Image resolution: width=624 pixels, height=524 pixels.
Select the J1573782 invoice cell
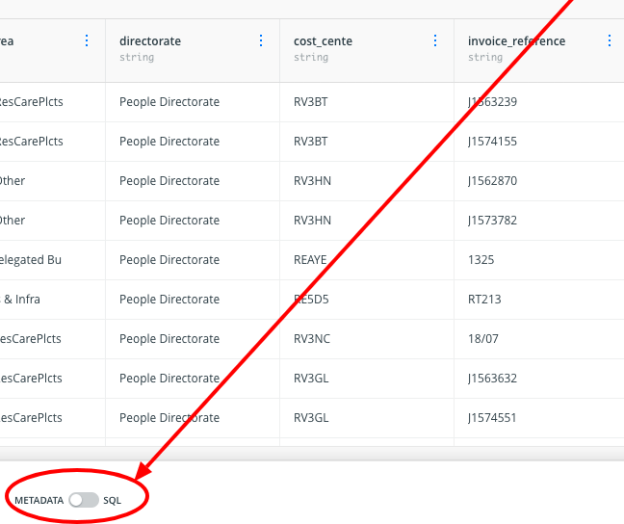tap(492, 220)
